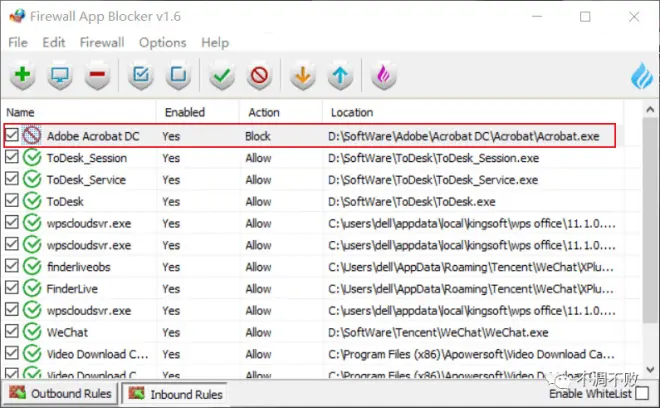Toggle the finderliveobs row checkbox

click(12, 266)
